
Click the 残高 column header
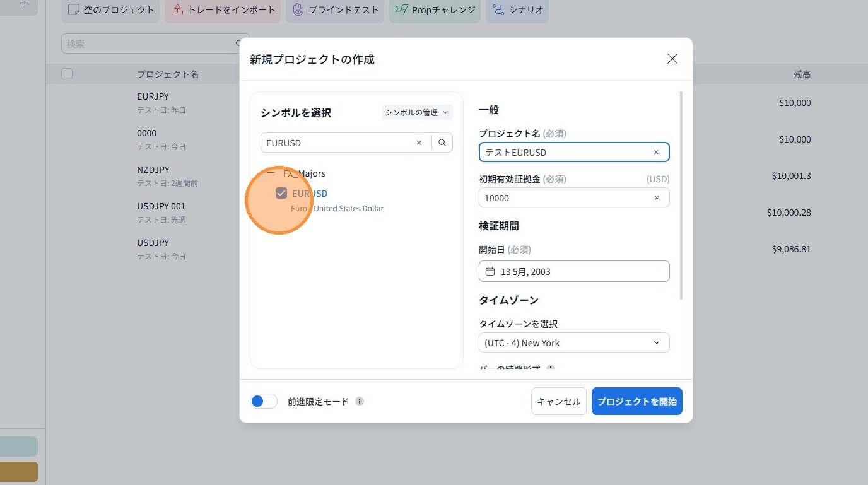[x=802, y=74]
